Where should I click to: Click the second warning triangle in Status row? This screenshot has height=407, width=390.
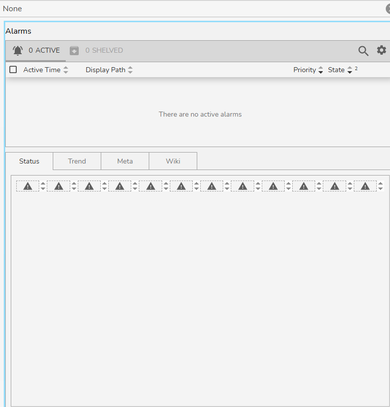[59, 186]
